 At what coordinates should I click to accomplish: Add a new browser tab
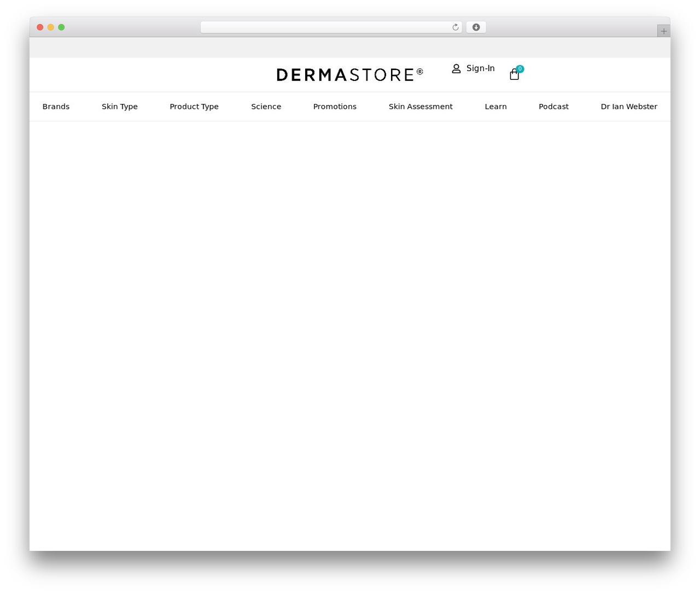click(x=663, y=31)
